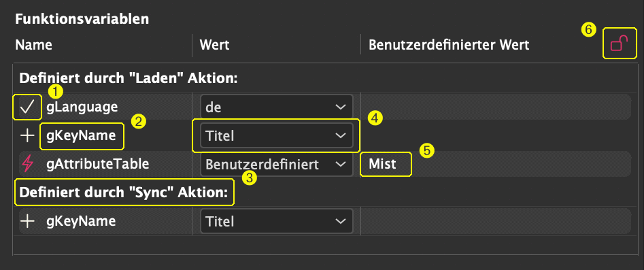Click the 'Definiert durch "Sync" Aktion' heading

pyautogui.click(x=124, y=192)
